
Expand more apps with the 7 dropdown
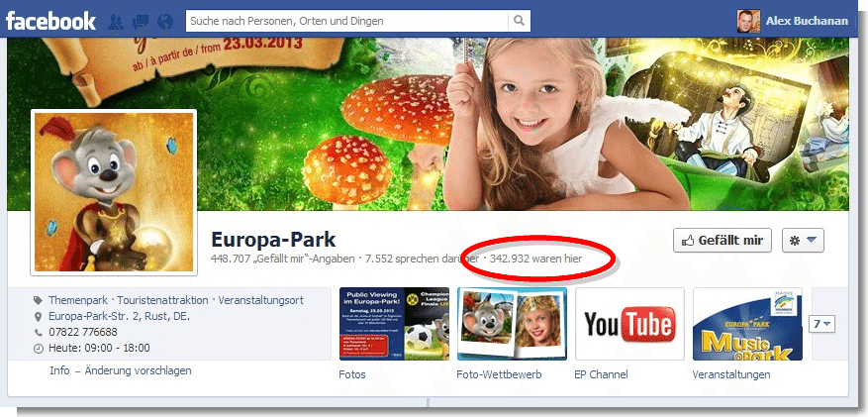click(x=822, y=324)
